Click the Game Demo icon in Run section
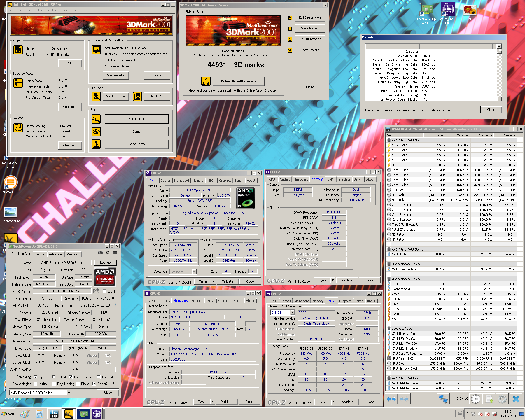 [96, 144]
